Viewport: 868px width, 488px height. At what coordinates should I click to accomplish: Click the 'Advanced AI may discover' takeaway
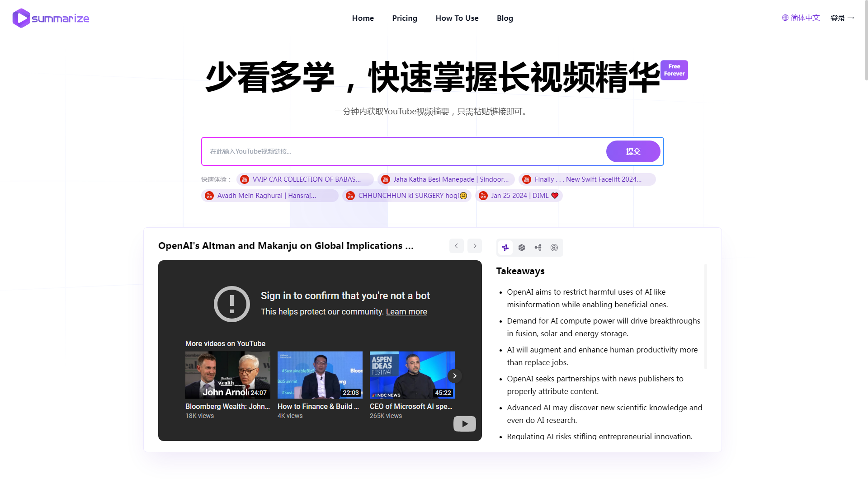click(x=604, y=414)
